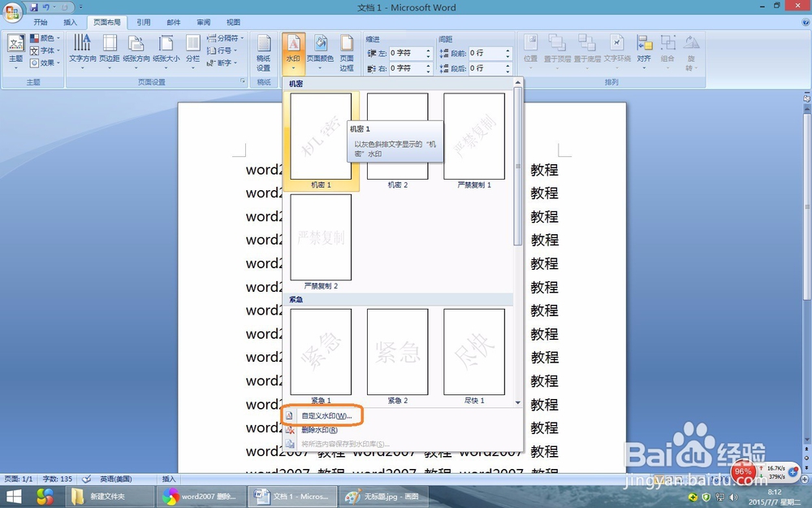Click 英语(美国) language in status bar
812x508 pixels.
tap(115, 479)
